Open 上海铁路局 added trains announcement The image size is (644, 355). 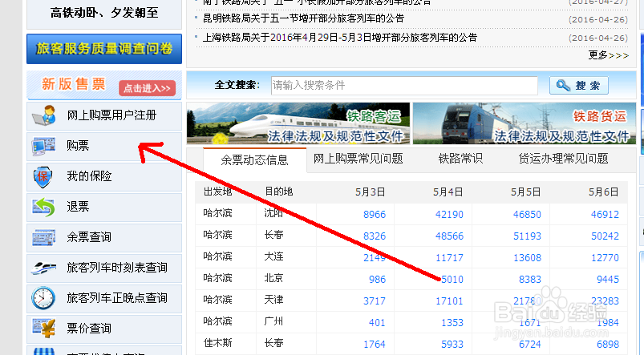click(340, 38)
